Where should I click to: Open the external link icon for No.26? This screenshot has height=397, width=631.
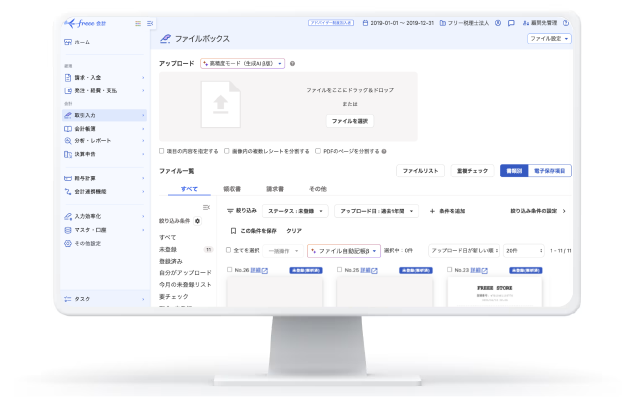(x=264, y=271)
